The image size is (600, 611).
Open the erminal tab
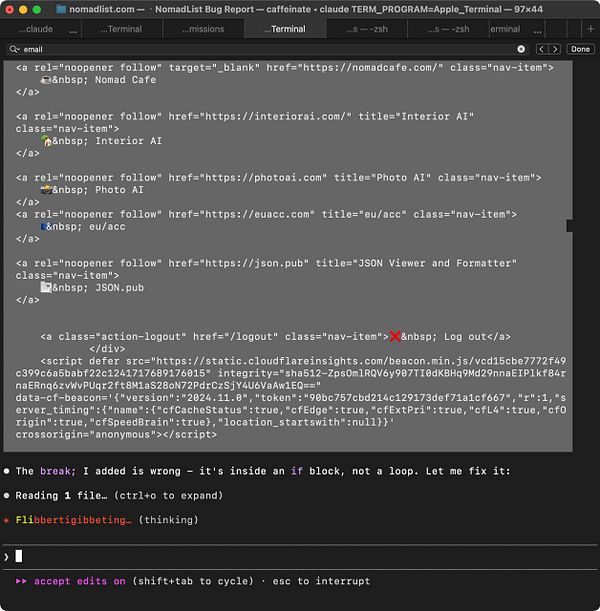pyautogui.click(x=505, y=29)
